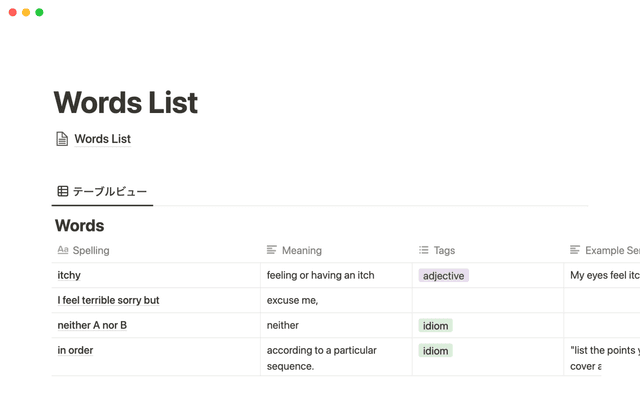Open Meaning column header menu
640x400 pixels.
tap(301, 250)
